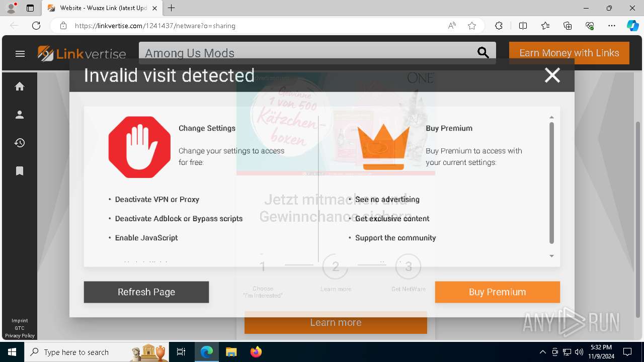Open the Linkvertise hamburger menu
Screen dimensions: 644x362
click(x=20, y=54)
